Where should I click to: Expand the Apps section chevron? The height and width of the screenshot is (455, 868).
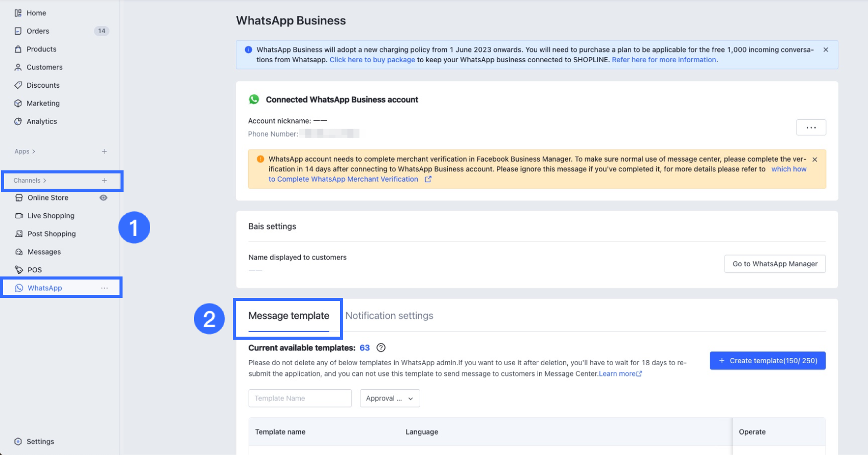click(34, 151)
